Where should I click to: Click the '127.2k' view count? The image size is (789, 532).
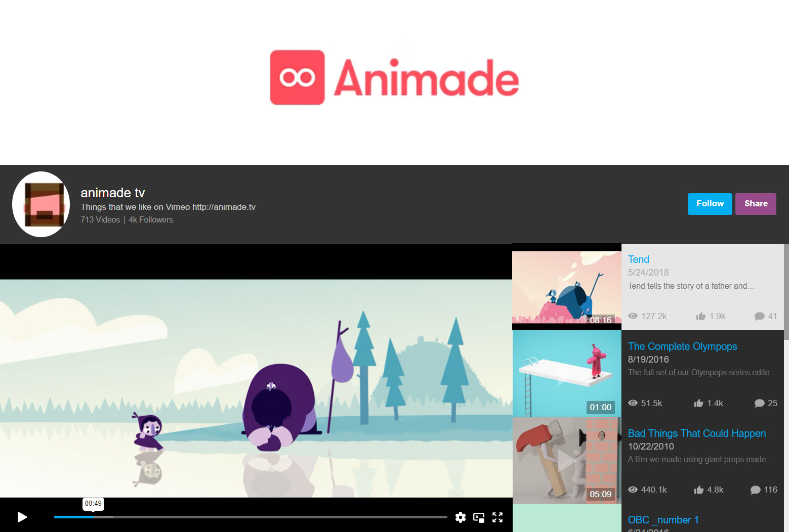click(x=654, y=316)
